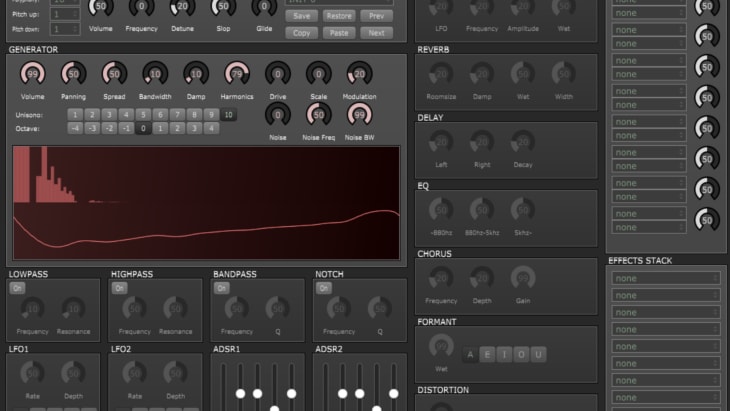Viewport: 730px width, 411px height.
Task: Click the Chorus Gain knob
Action: click(523, 278)
